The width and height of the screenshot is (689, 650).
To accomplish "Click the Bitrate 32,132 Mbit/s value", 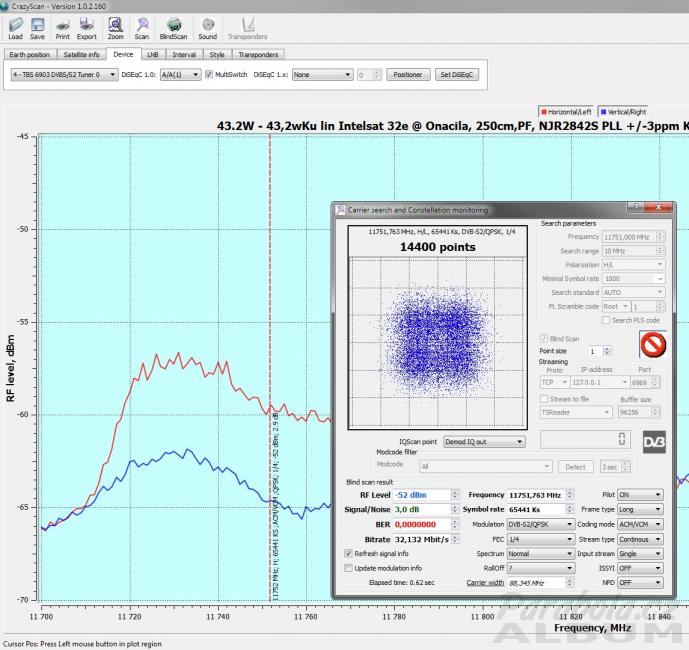I will tap(422, 539).
